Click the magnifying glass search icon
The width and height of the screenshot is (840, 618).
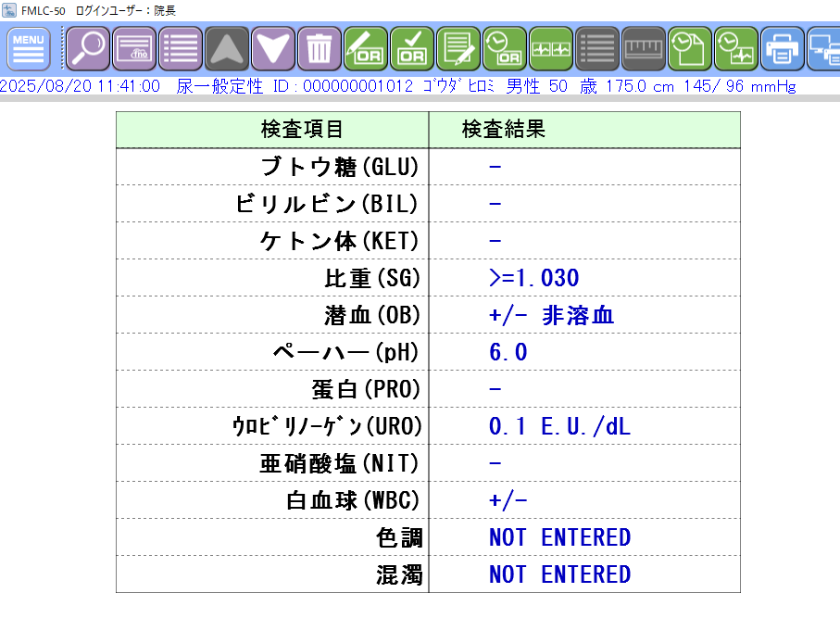(88, 49)
